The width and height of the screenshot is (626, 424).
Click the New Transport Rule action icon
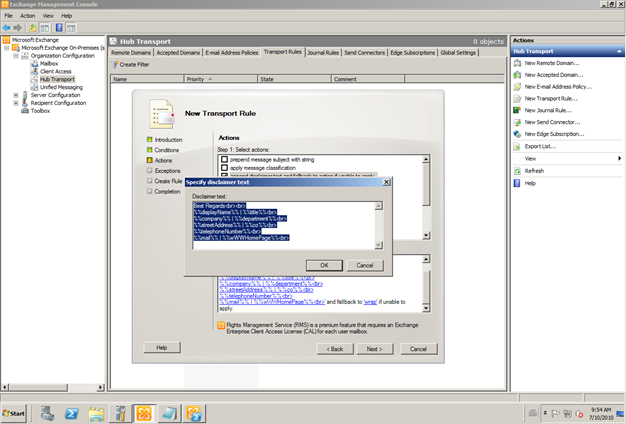click(x=517, y=99)
